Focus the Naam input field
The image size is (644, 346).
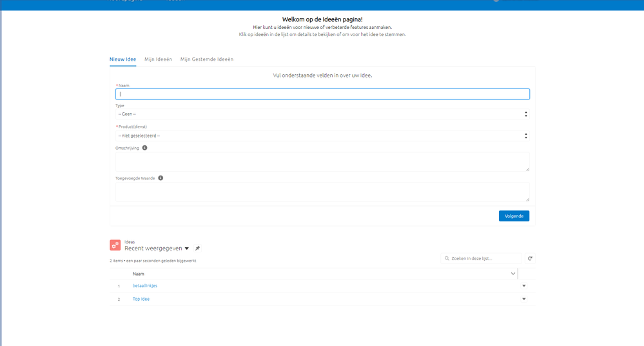(x=322, y=94)
